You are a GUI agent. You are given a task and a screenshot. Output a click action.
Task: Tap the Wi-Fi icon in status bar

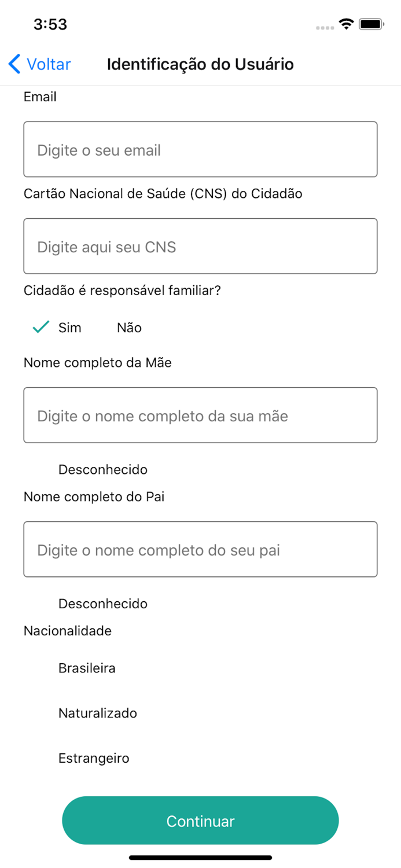click(345, 24)
